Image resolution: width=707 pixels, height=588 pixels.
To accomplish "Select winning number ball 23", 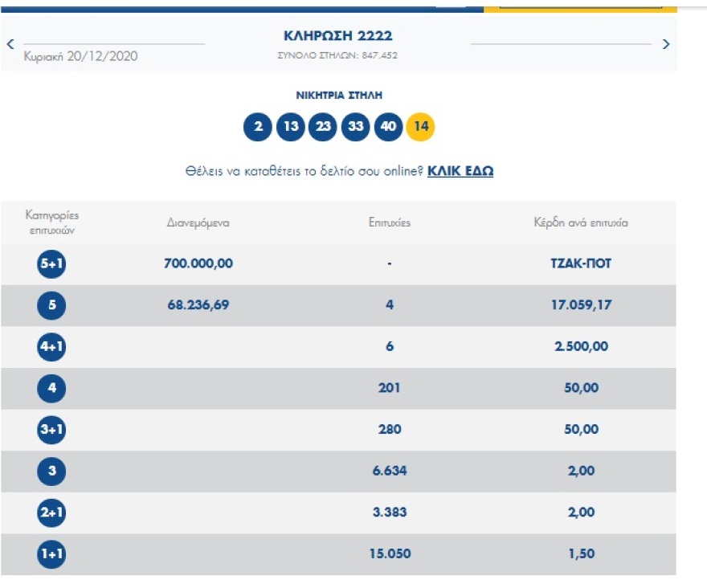I will pyautogui.click(x=323, y=127).
